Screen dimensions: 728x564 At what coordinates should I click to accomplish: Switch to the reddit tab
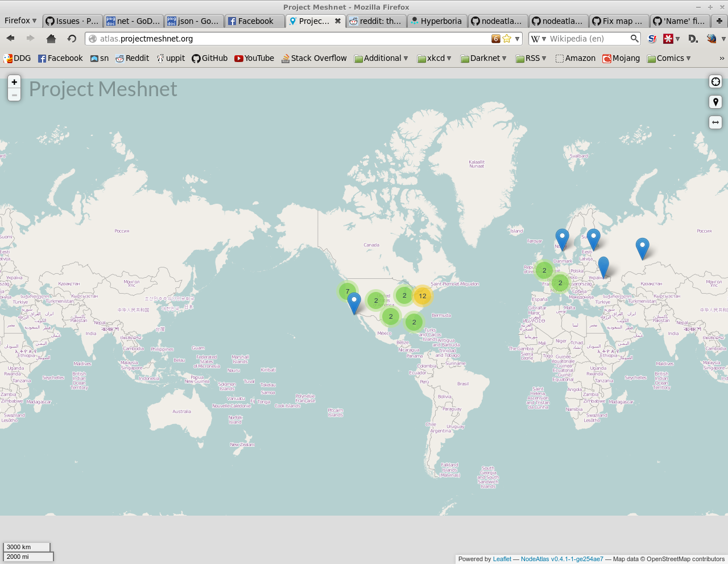[x=376, y=21]
